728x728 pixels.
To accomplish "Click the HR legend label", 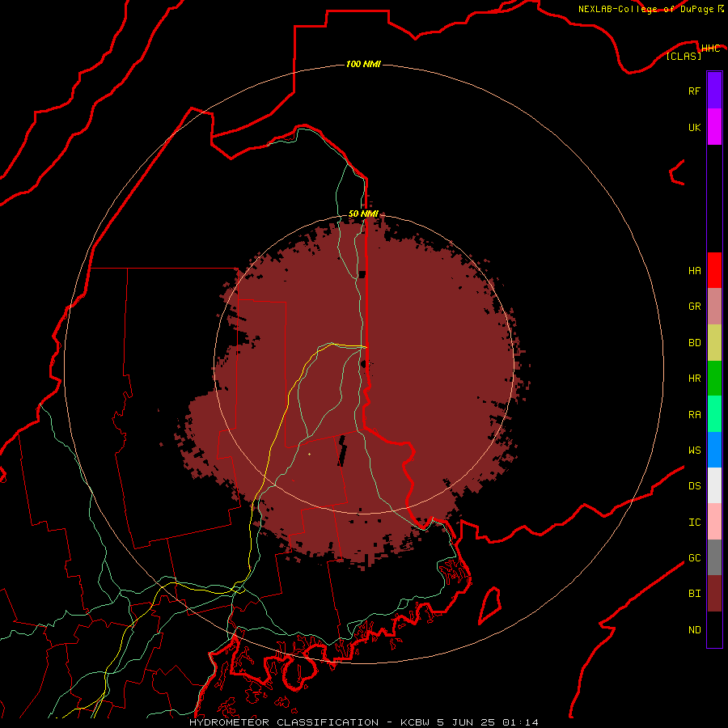I will [x=694, y=379].
